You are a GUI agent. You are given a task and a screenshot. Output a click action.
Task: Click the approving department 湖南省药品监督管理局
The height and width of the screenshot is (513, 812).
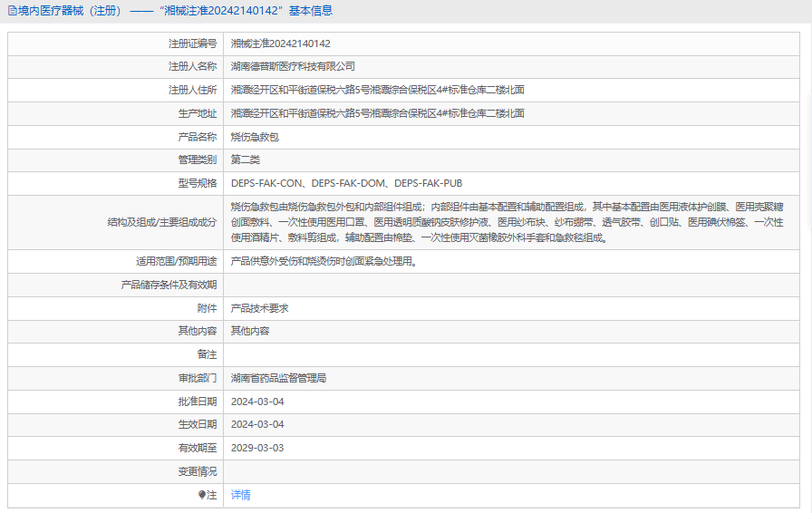click(278, 378)
